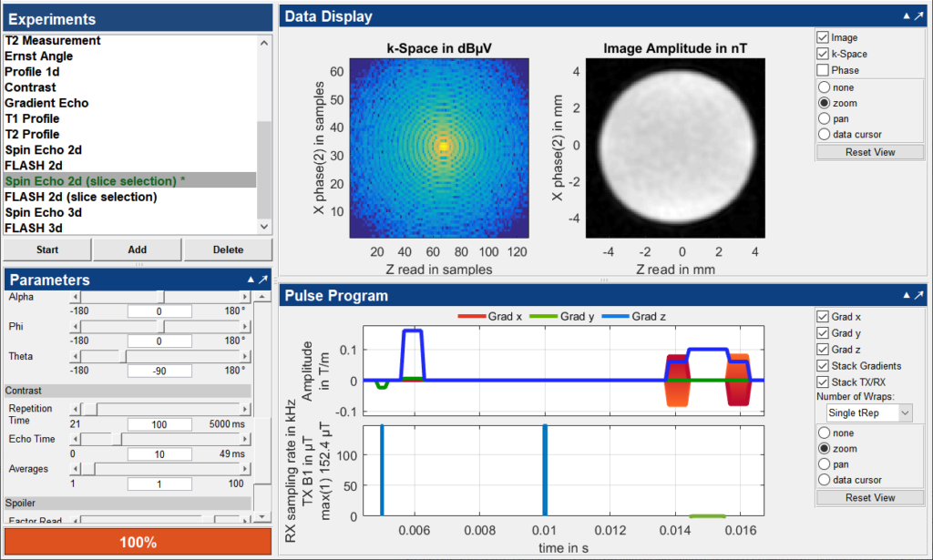This screenshot has height=560, width=933.
Task: Undock the Pulse Program panel with the arrow icon
Action: pos(919,296)
